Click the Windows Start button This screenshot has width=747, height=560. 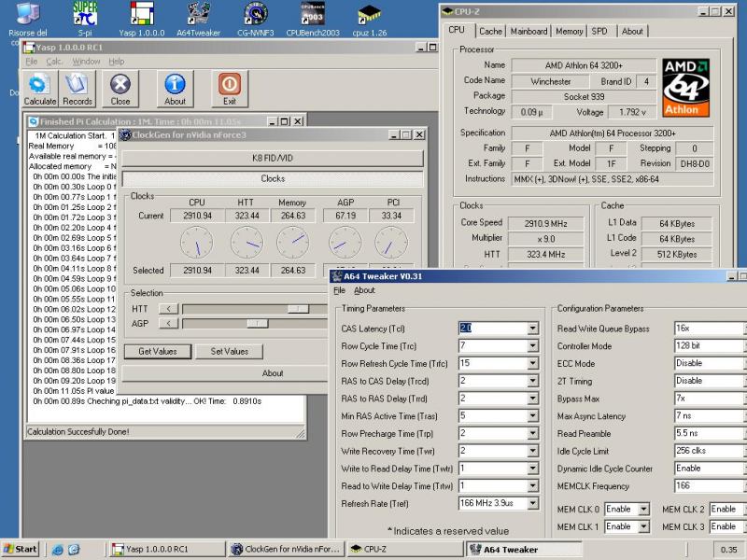(20, 549)
